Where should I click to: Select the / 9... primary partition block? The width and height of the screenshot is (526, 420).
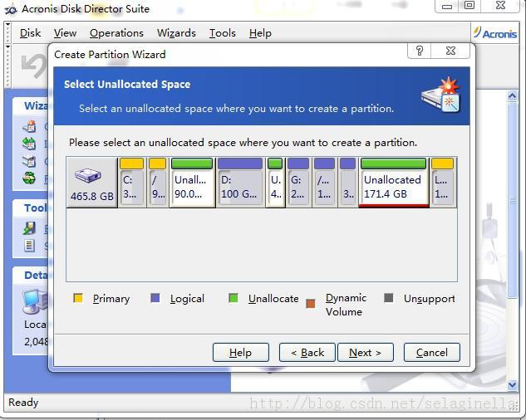(158, 182)
